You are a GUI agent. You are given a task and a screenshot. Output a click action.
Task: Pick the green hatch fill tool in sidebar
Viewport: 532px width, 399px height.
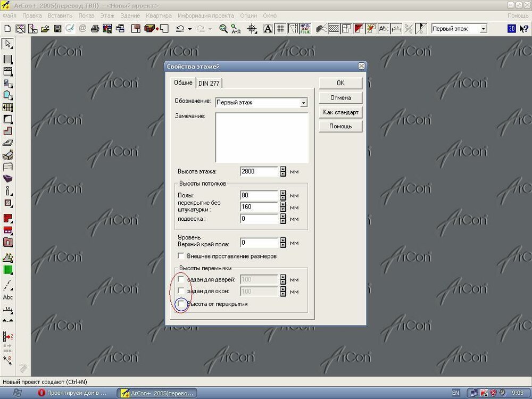tap(8, 270)
